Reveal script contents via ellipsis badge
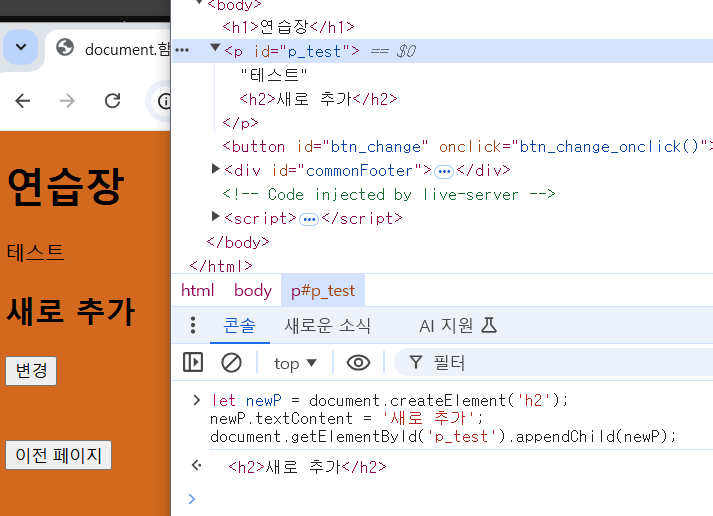713x516 pixels. coord(309,220)
